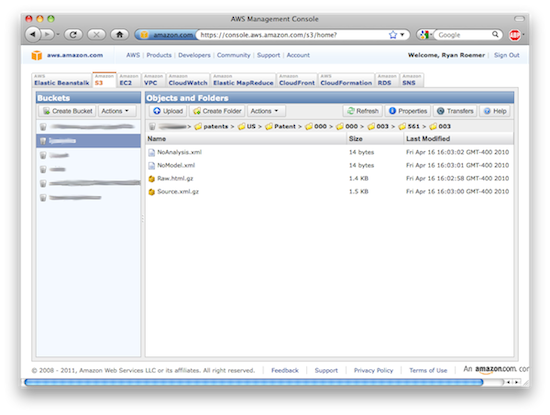Navigate to the patents breadcrumb folder
This screenshot has height=415, width=550.
211,126
